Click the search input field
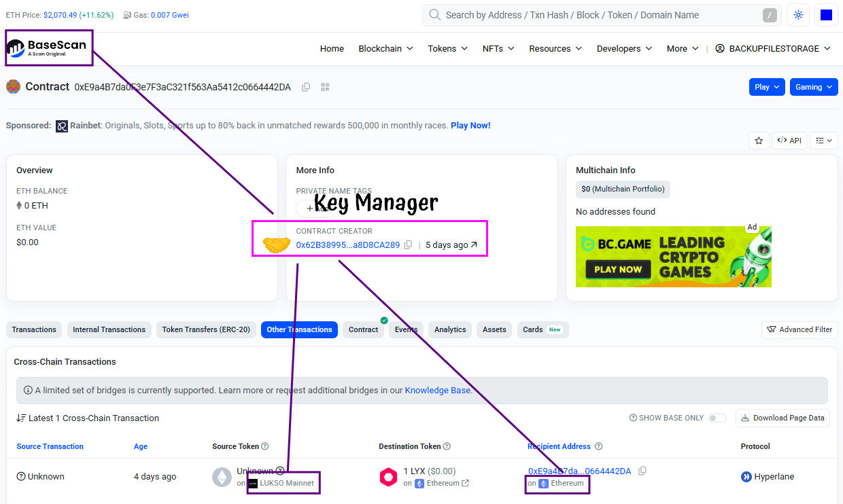Screen dimensions: 843x504 (602, 15)
